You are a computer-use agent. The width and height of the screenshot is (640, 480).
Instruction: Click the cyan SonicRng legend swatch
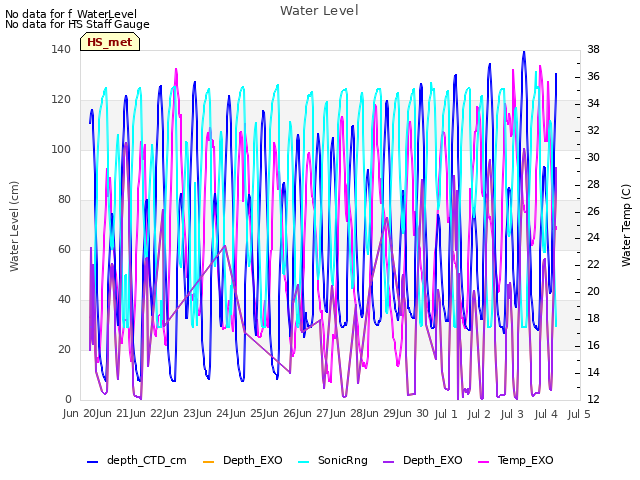tap(304, 462)
